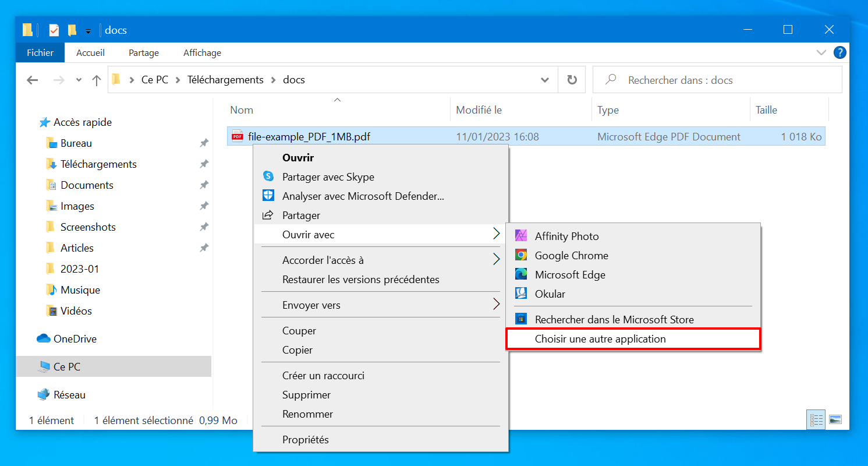Open the Fichier tab

(40, 52)
